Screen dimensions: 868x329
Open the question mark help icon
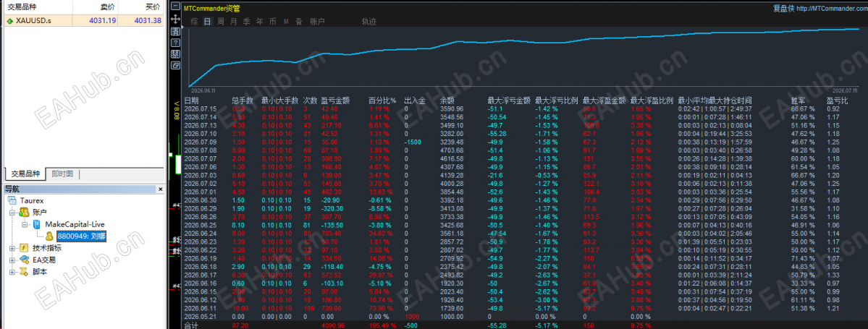click(x=175, y=42)
